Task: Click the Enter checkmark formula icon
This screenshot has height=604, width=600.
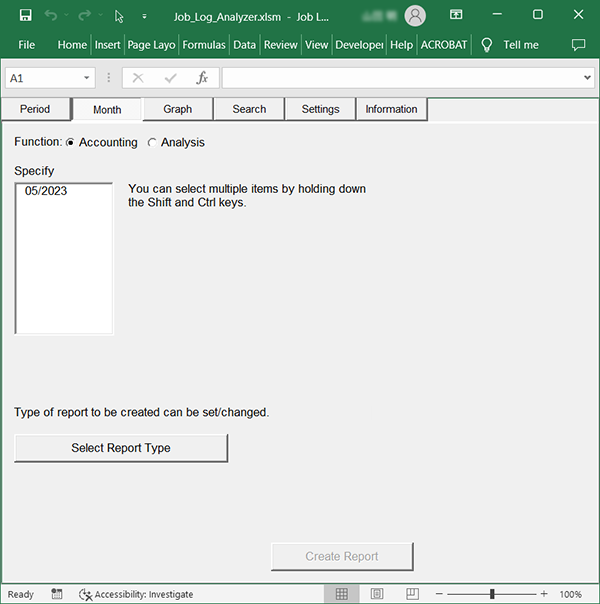Action: 170,79
